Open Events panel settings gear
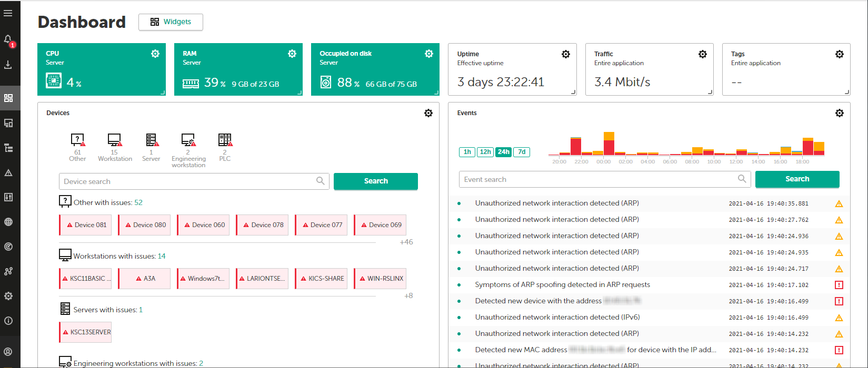Screen dimensions: 868x368 (840, 113)
